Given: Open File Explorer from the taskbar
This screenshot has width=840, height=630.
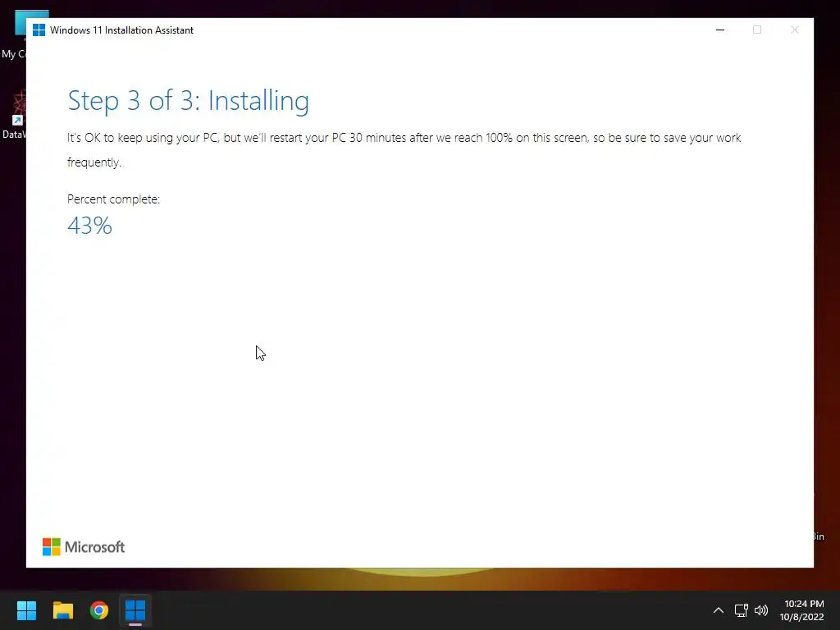Looking at the screenshot, I should pyautogui.click(x=62, y=610).
